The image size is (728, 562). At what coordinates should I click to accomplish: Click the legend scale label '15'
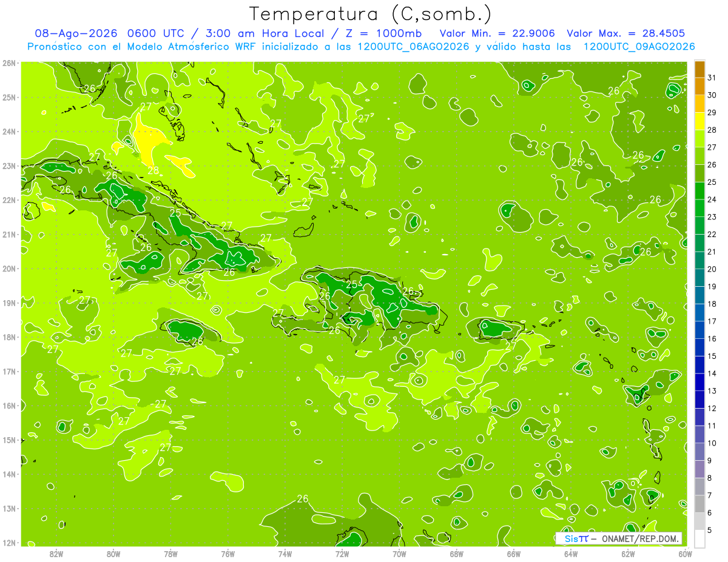click(712, 356)
